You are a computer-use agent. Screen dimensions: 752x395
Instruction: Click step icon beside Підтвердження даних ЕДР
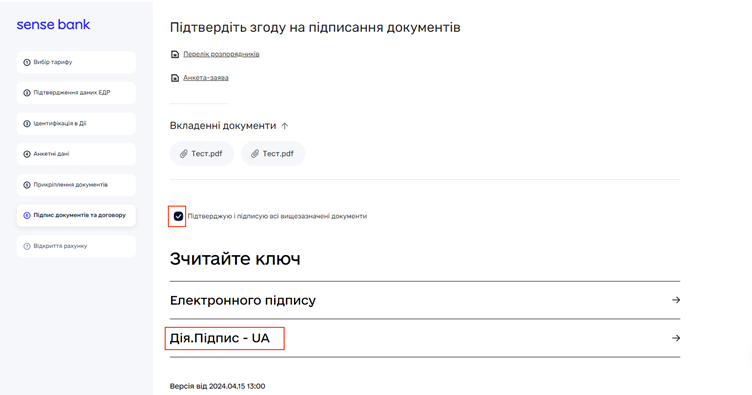pos(27,93)
